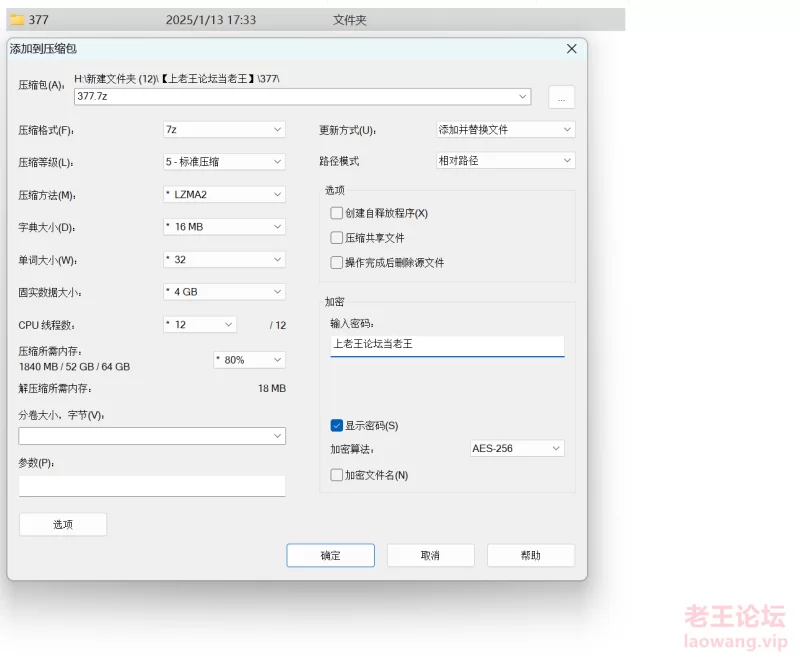This screenshot has height=657, width=800.
Task: Open the 字典大小 16 MB dropdown
Action: (224, 226)
